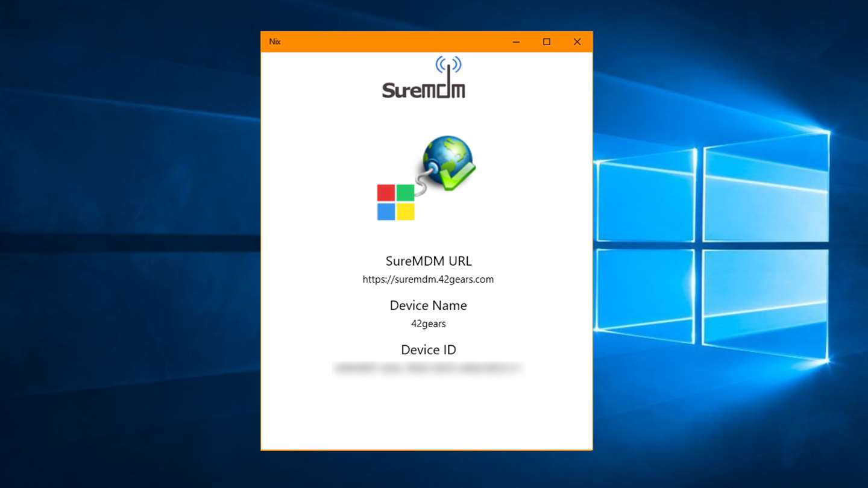868x488 pixels.
Task: Minimize the Nix window
Action: click(516, 42)
